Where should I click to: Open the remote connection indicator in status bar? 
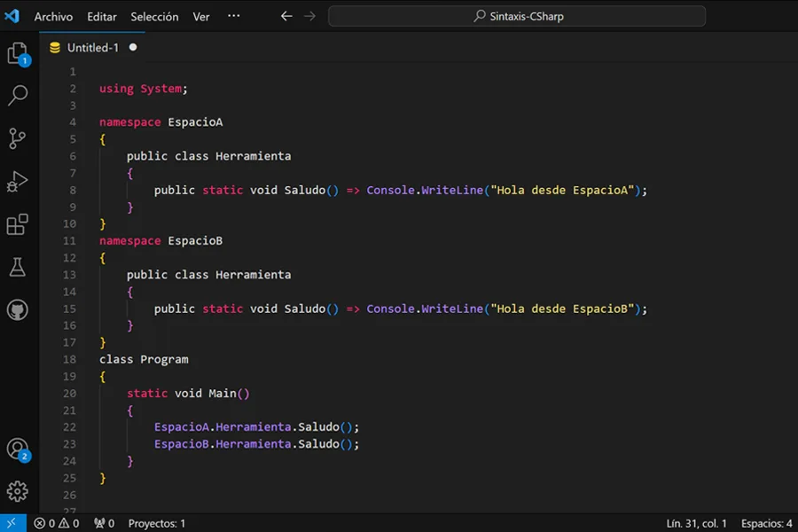[11, 523]
